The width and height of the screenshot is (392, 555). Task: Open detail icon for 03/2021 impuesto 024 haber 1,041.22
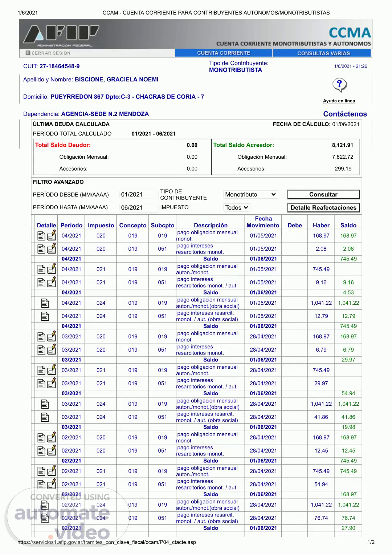[45, 404]
